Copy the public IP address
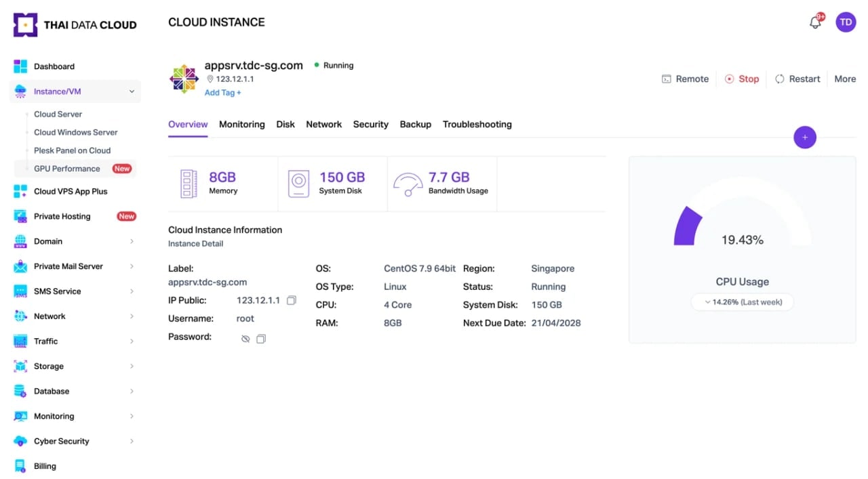The width and height of the screenshot is (868, 479). (292, 300)
